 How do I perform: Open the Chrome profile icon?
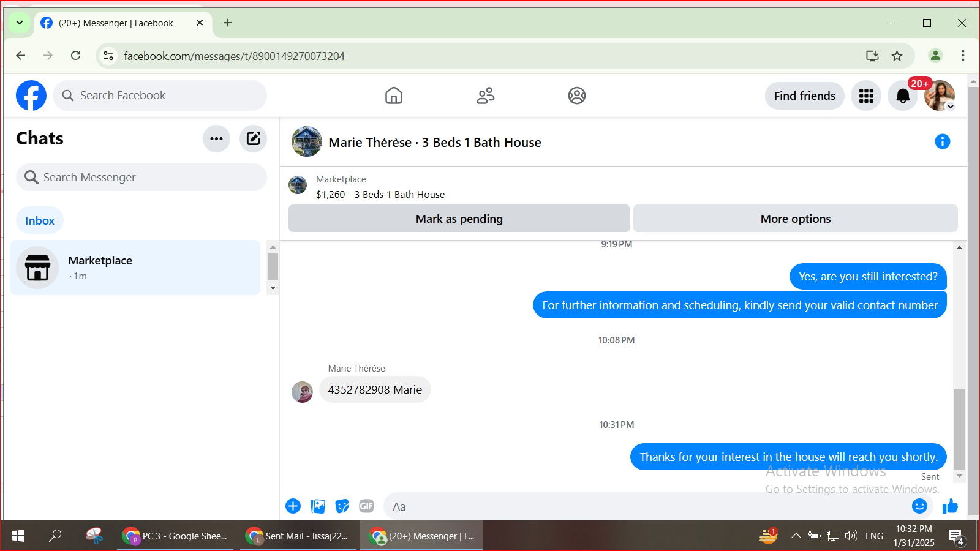(935, 56)
